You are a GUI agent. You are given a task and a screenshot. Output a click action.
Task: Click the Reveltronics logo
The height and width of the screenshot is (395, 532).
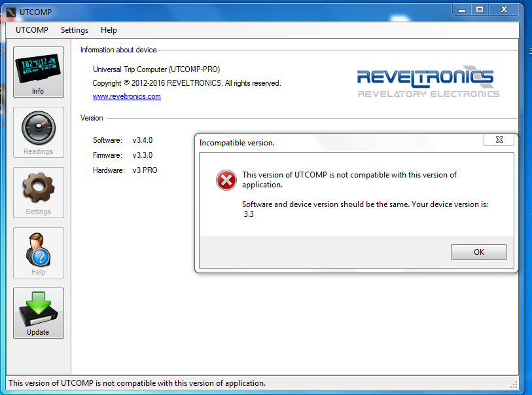click(x=428, y=82)
